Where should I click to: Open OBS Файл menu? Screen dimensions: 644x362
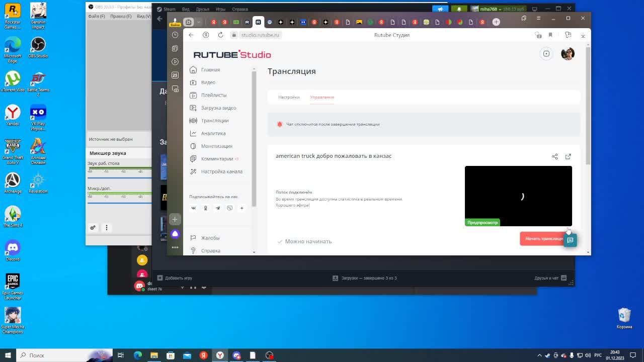(x=97, y=16)
